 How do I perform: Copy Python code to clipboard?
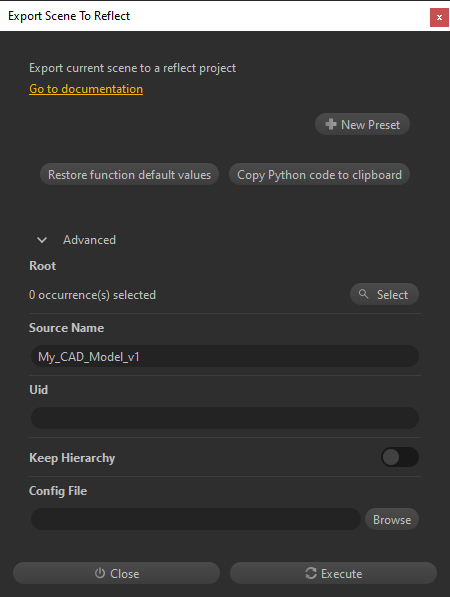point(319,174)
